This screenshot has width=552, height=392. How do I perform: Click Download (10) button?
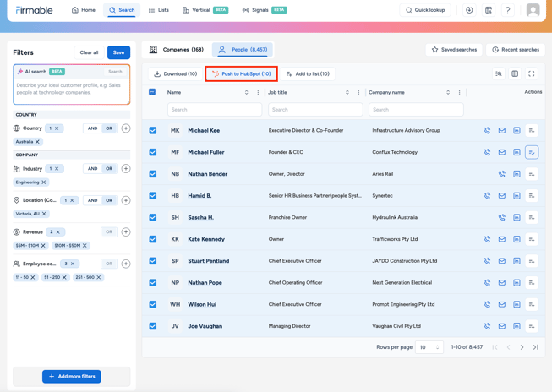(175, 73)
